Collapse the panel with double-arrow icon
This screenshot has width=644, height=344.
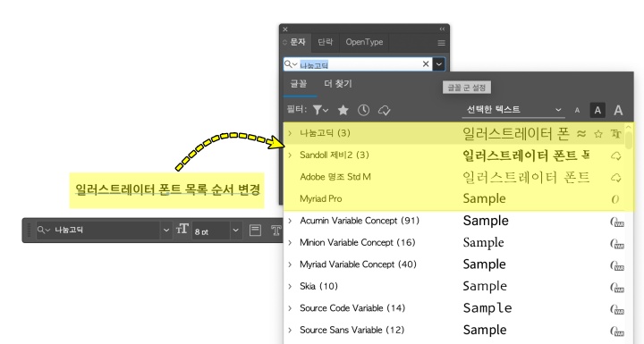[x=442, y=29]
